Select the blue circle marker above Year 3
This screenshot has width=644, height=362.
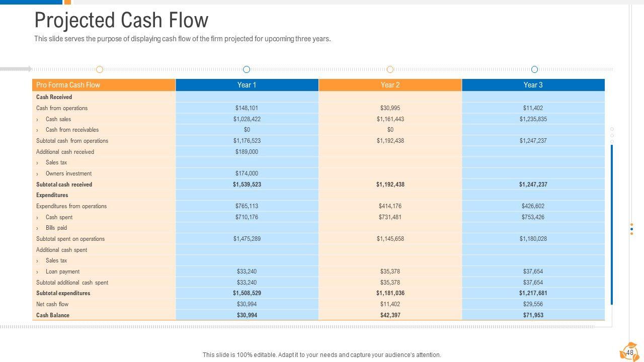(x=534, y=69)
